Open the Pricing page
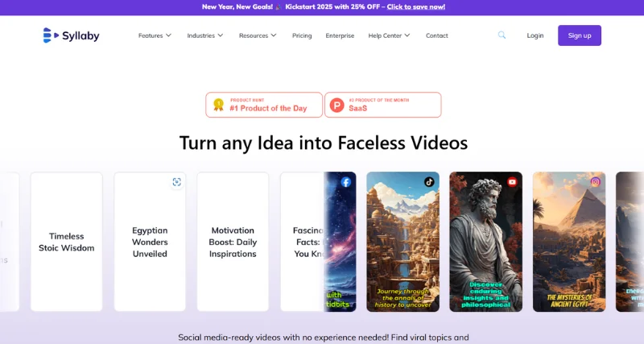Screen dimensions: 644x344 (302, 35)
